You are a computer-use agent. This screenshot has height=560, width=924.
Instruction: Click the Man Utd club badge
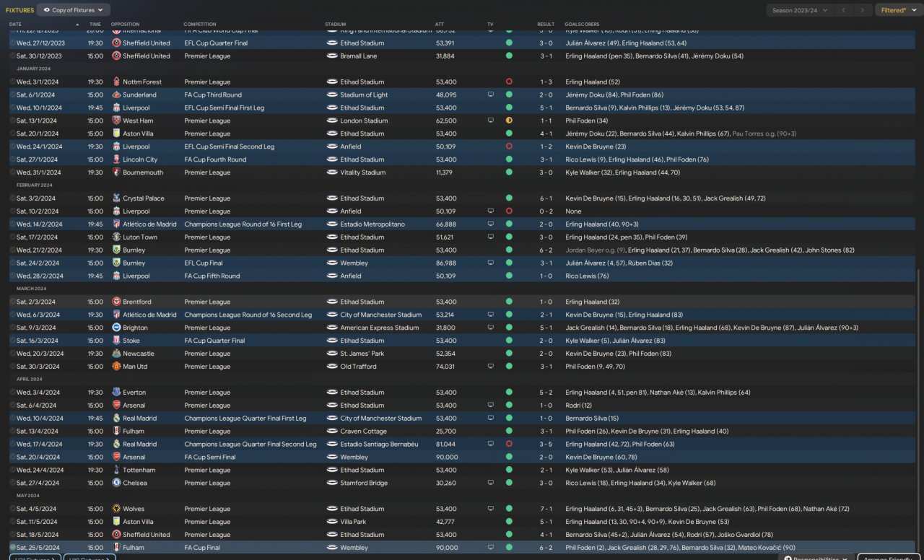116,367
